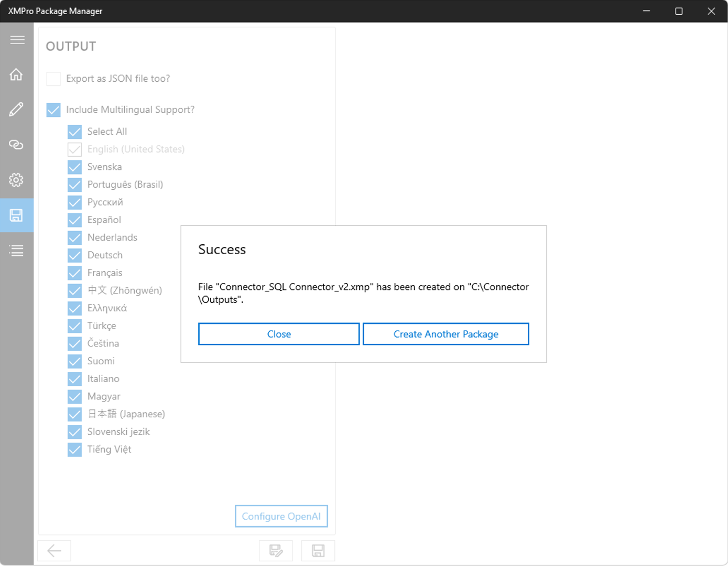The image size is (728, 566).
Task: Uncheck the Select All checkbox
Action: [75, 132]
